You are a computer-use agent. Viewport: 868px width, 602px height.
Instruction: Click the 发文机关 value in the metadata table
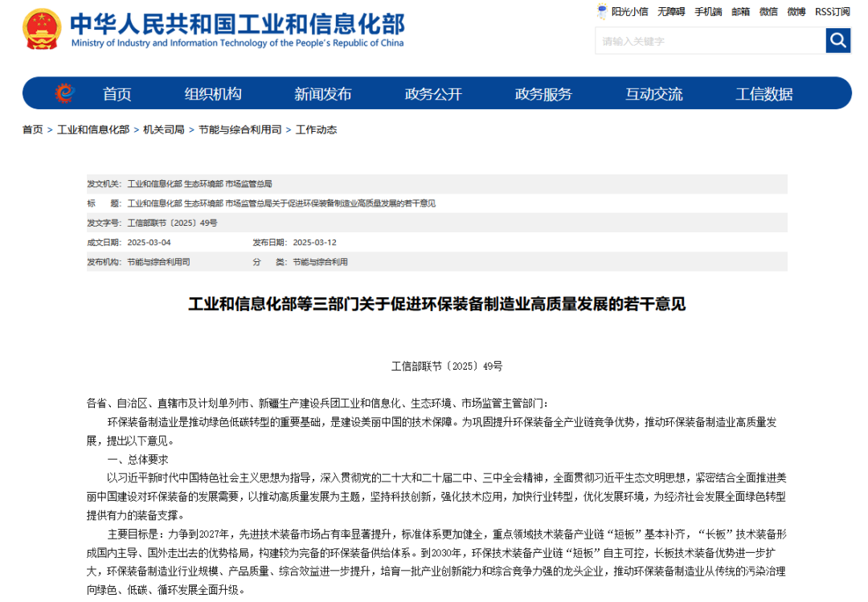[199, 184]
